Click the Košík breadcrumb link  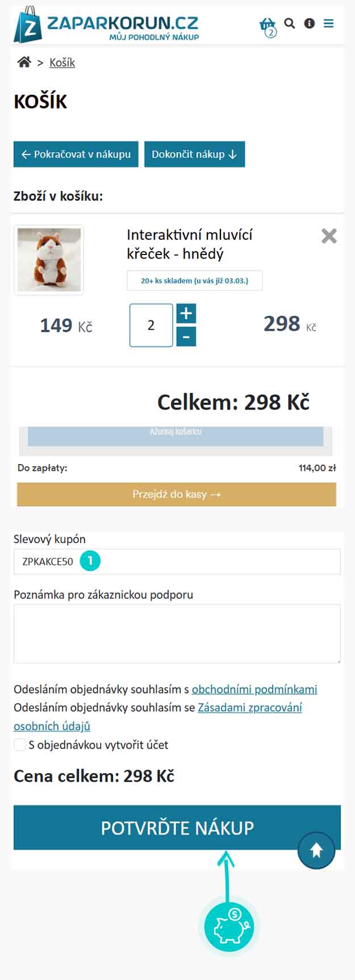click(62, 62)
